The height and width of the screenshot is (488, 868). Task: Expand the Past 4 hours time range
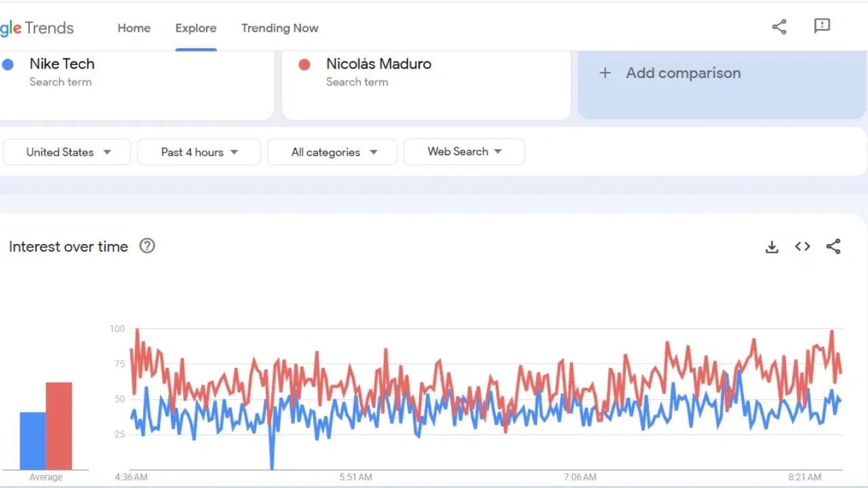click(199, 152)
